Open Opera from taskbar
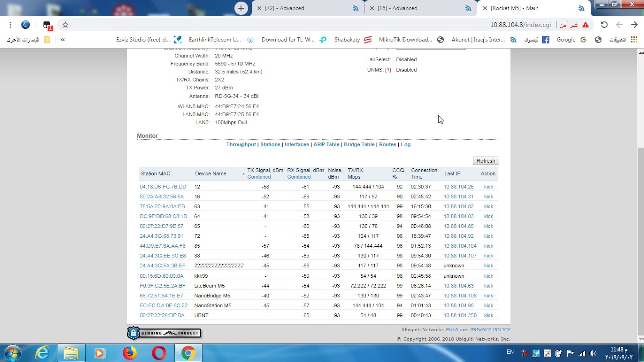The height and width of the screenshot is (362, 644). coord(159,353)
